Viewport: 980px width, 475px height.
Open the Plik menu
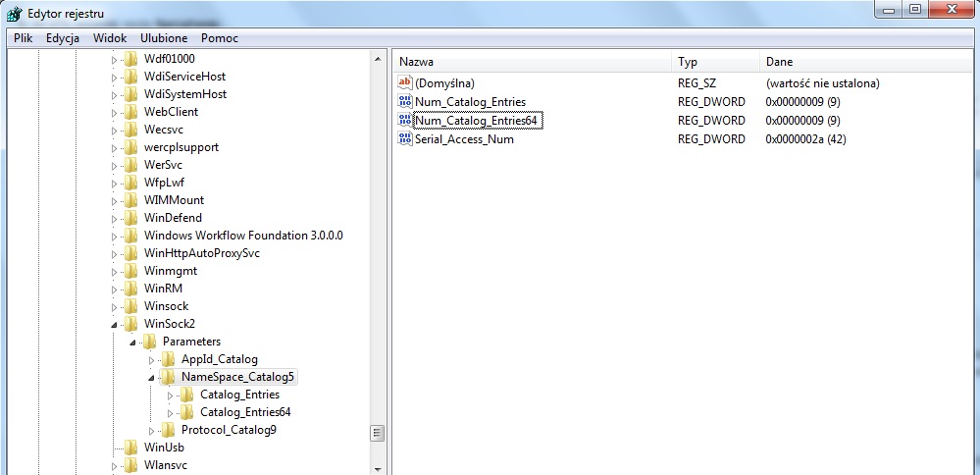(x=24, y=38)
